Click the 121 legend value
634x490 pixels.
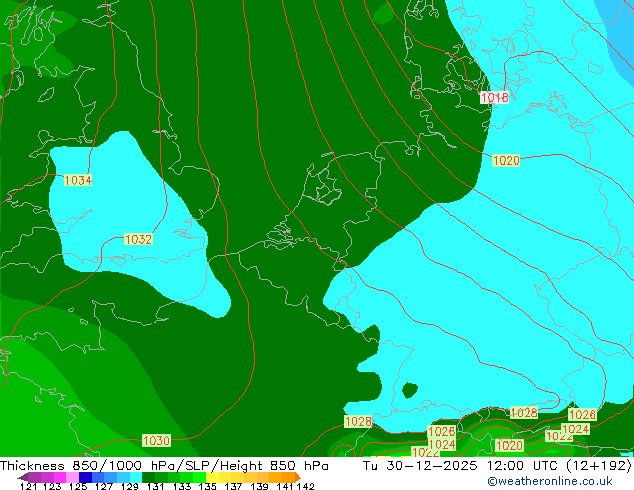click(x=28, y=486)
